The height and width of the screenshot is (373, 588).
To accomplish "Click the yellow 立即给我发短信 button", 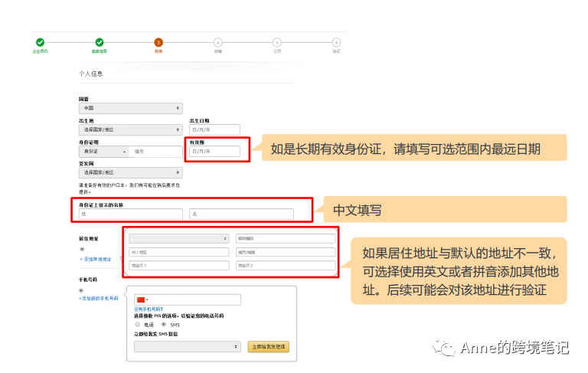I will (269, 347).
